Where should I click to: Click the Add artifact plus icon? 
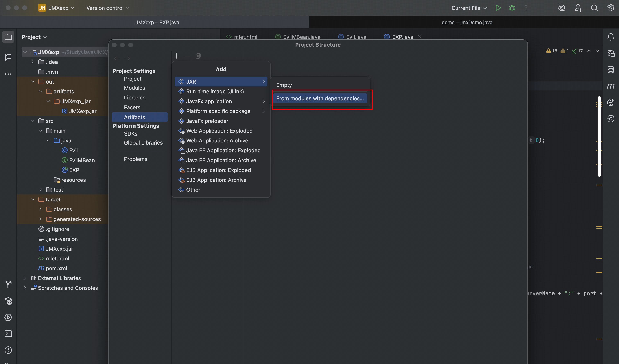pos(176,56)
